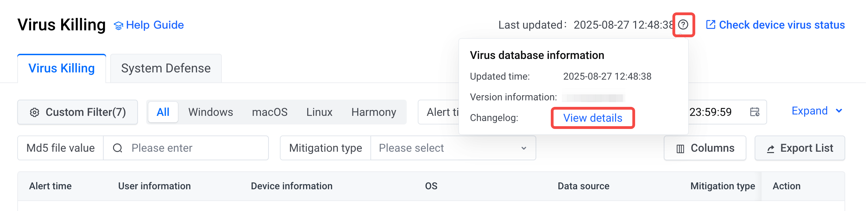Switch to the System Defense tab
Screen dimensions: 868x211
coord(166,68)
